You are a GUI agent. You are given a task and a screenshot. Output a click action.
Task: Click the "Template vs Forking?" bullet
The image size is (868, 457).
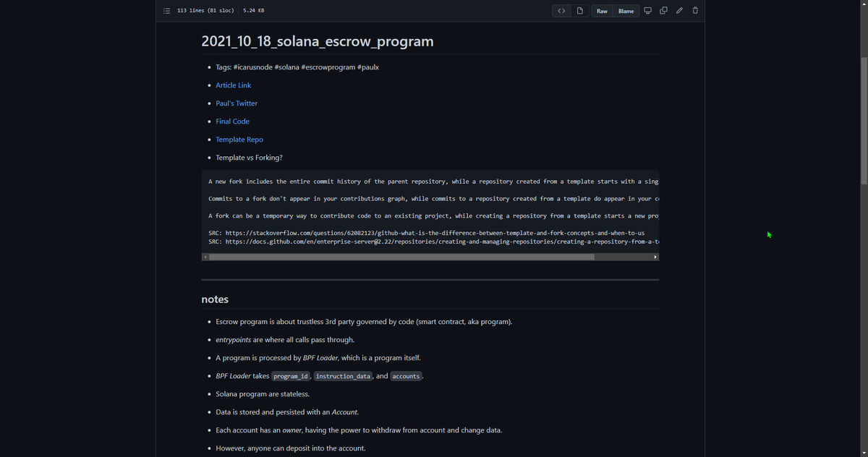(x=250, y=158)
